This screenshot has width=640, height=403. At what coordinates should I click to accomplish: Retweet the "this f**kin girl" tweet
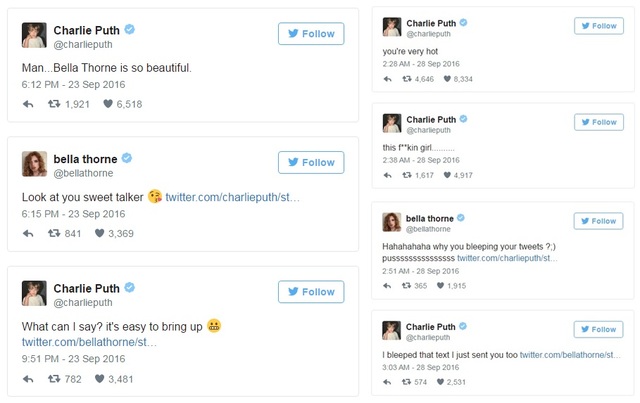(x=408, y=175)
